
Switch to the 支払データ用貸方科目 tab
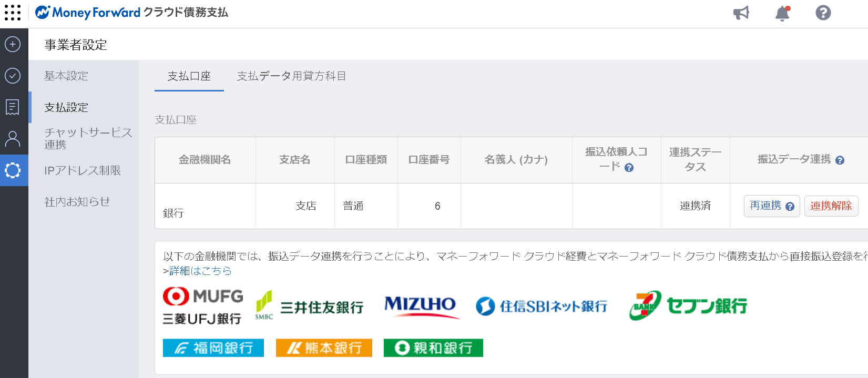(291, 76)
